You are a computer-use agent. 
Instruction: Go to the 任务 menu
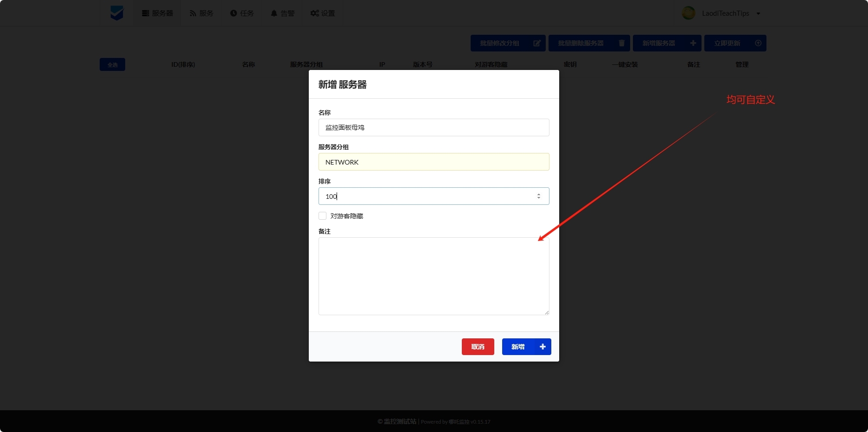[x=242, y=13]
